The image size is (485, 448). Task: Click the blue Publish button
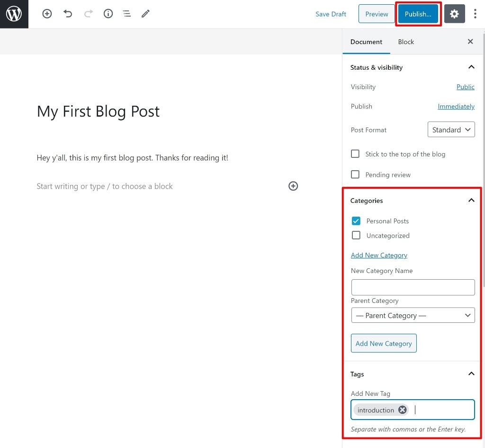[x=418, y=14]
